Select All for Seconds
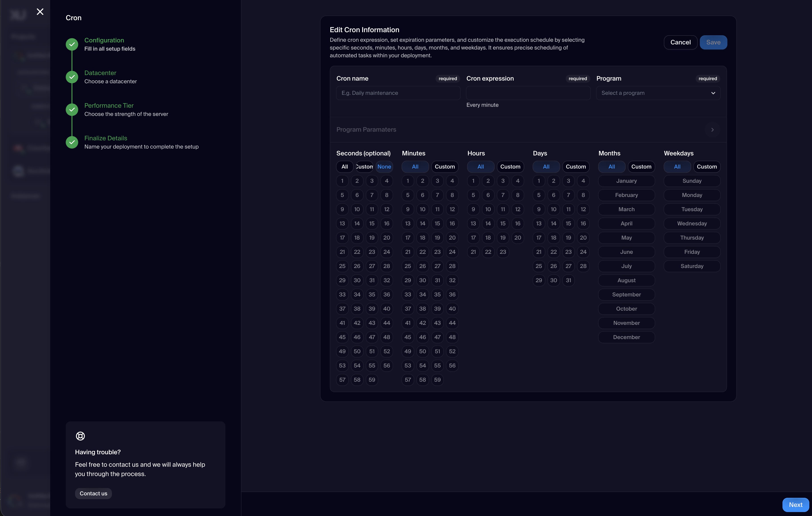The image size is (812, 516). point(345,167)
